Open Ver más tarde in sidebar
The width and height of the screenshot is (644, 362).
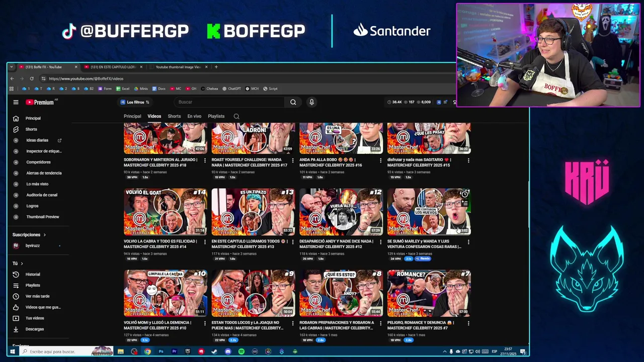coord(37,296)
